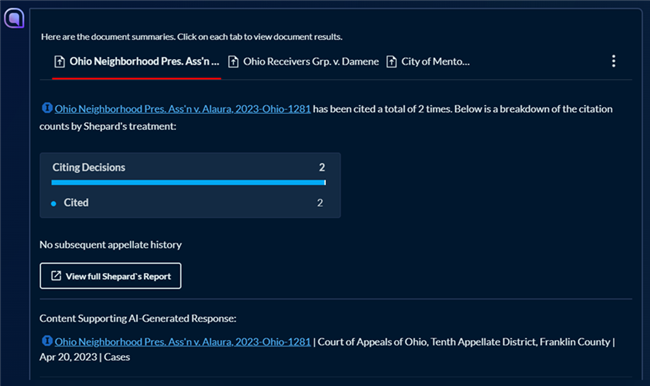This screenshot has width=650, height=386.
Task: Click the Citing Decisions count of 2
Action: [x=322, y=168]
